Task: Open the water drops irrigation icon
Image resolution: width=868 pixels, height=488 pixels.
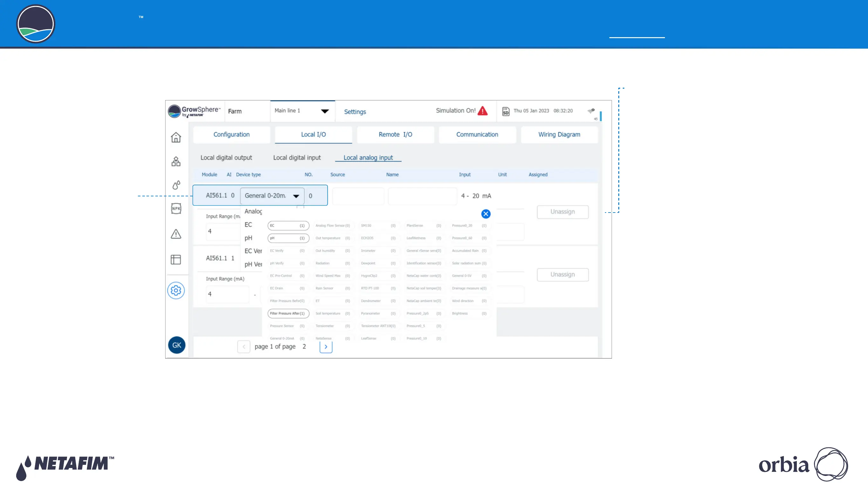Action: point(176,185)
